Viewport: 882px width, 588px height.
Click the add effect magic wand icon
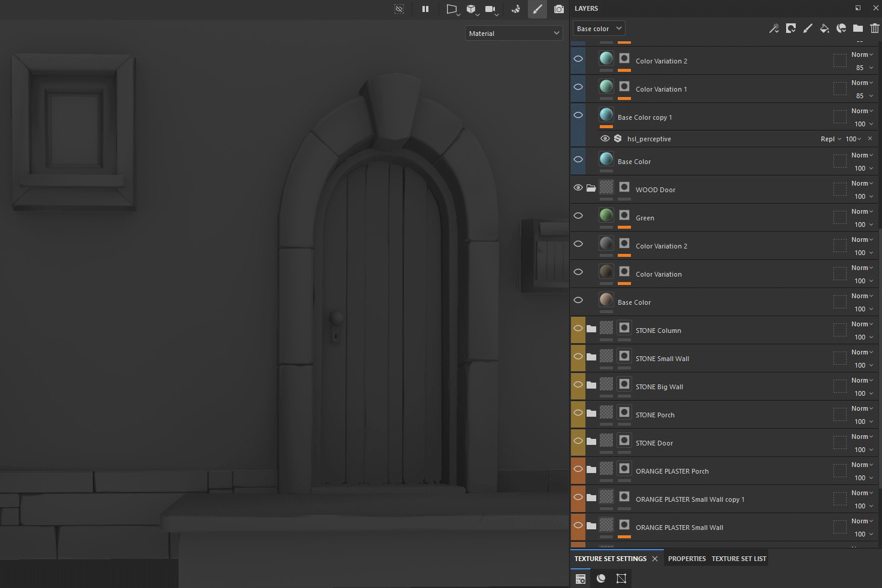(774, 28)
